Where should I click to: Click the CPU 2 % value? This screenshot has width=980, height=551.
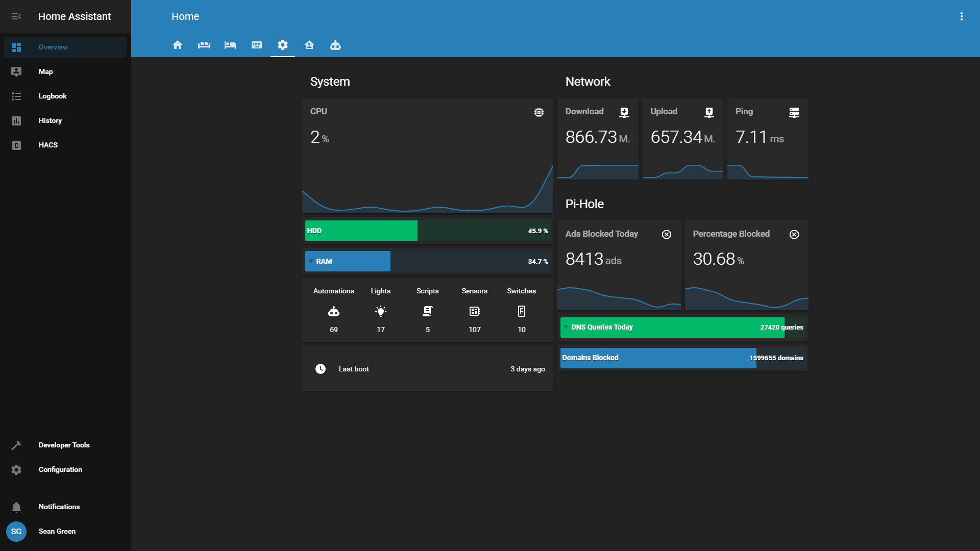pyautogui.click(x=320, y=137)
